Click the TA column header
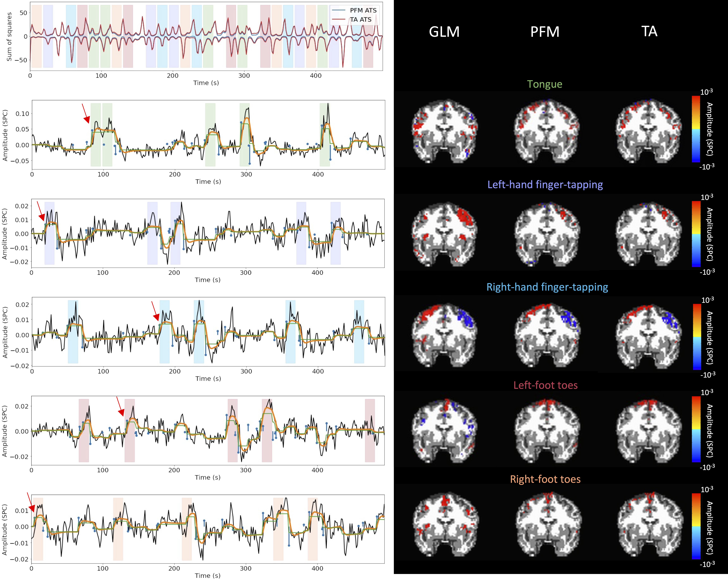 649,31
